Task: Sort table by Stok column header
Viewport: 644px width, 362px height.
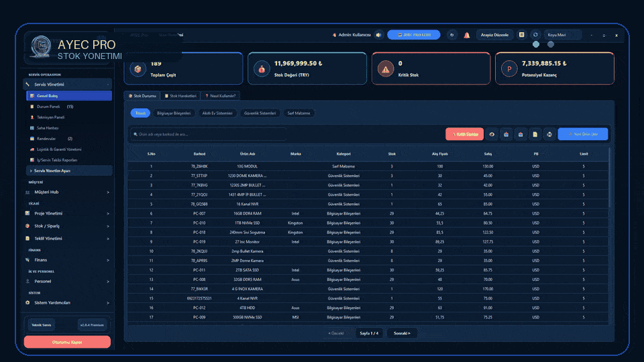Action: click(x=392, y=154)
